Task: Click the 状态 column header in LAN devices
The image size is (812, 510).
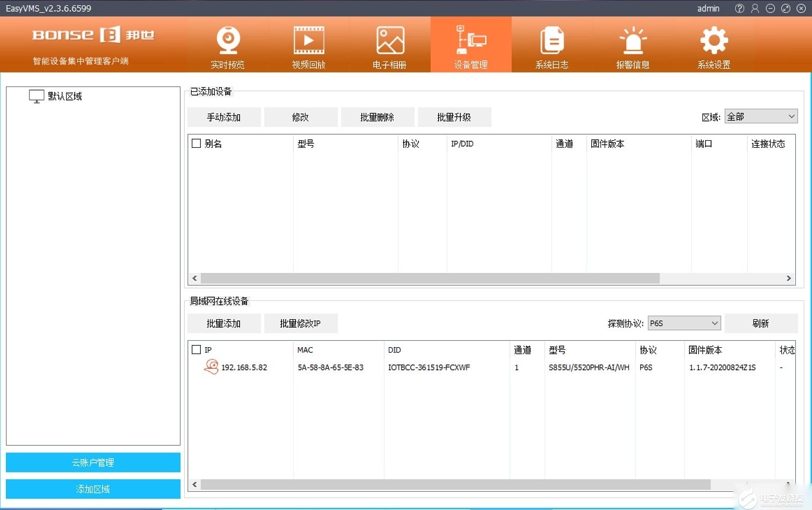Action: (x=787, y=350)
